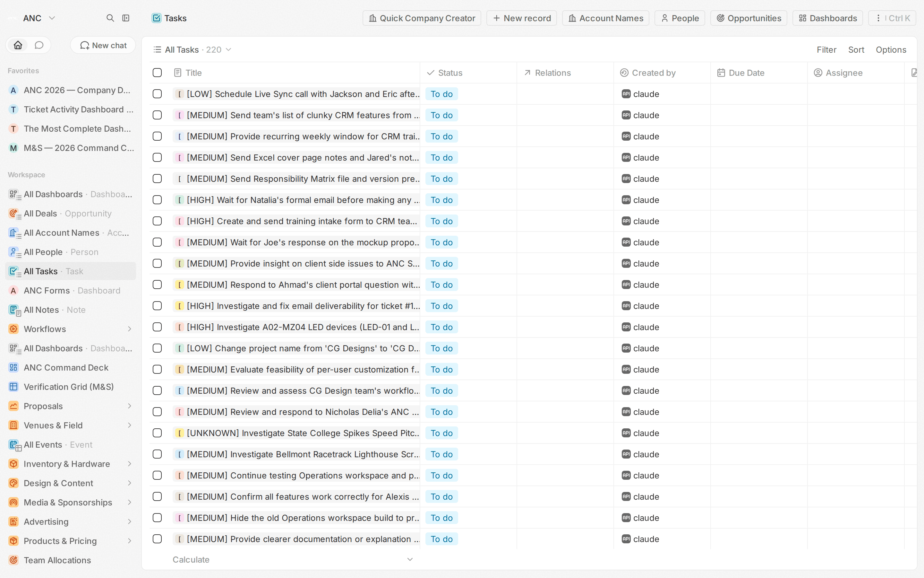Check the training intake form task row
Image resolution: width=924 pixels, height=578 pixels.
[x=157, y=221]
